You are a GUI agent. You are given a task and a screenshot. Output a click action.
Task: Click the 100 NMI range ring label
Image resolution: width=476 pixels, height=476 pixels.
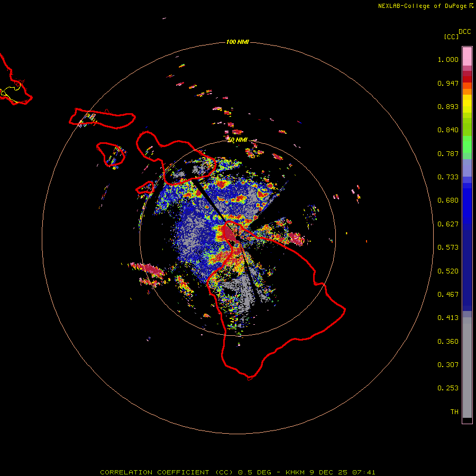[x=237, y=42]
